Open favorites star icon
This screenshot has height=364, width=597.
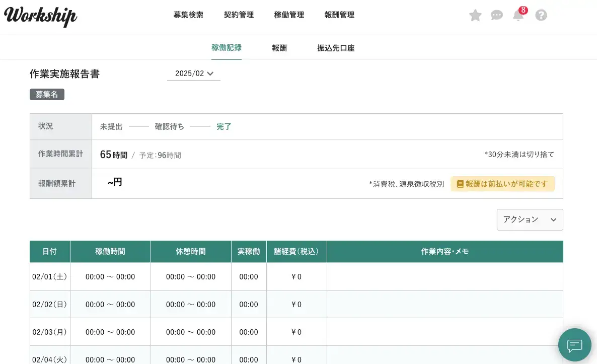(x=475, y=15)
